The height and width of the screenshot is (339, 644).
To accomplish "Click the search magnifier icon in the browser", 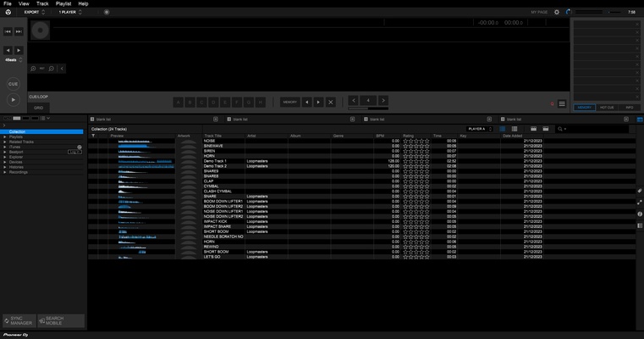I will pyautogui.click(x=560, y=129).
